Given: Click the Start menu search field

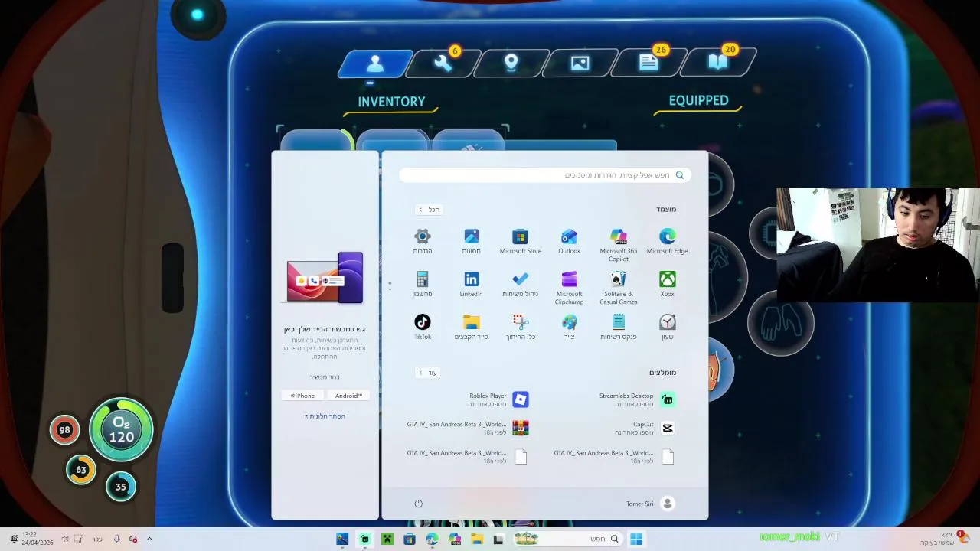Looking at the screenshot, I should pos(545,175).
